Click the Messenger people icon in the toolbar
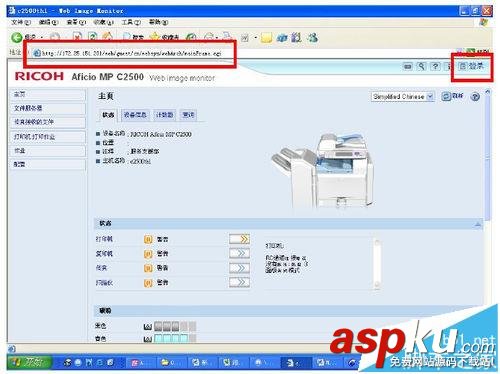500x374 pixels. pos(313,37)
